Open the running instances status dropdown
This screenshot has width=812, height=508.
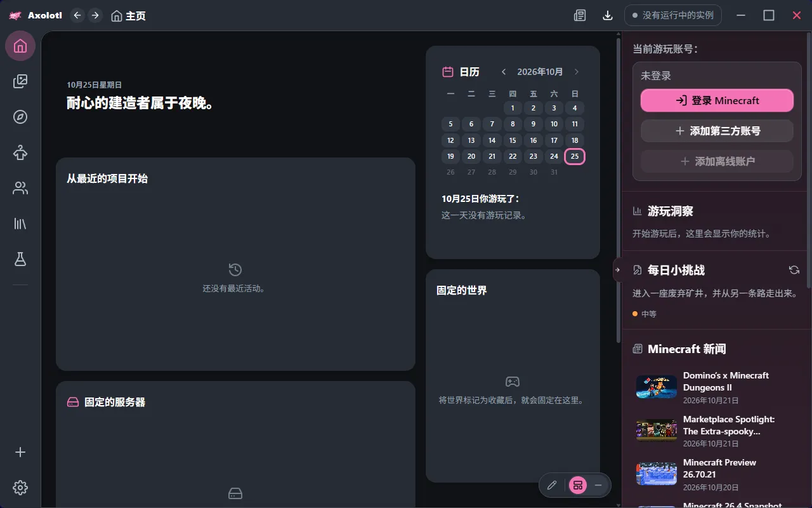pyautogui.click(x=673, y=15)
